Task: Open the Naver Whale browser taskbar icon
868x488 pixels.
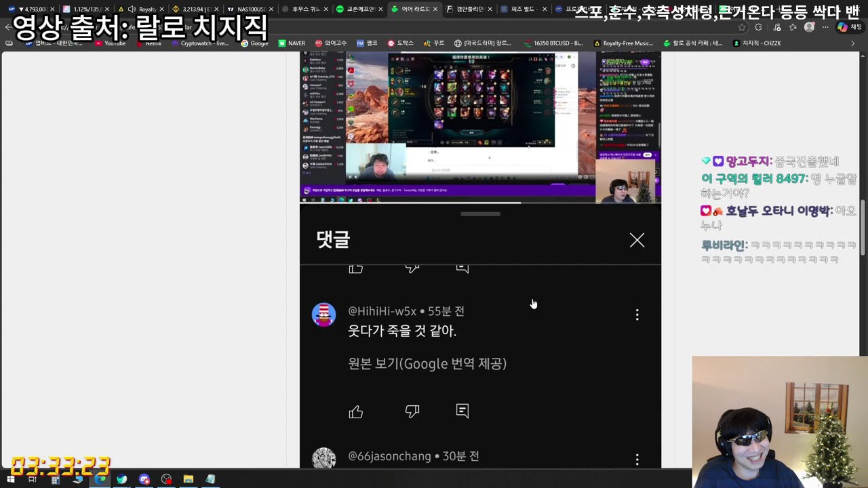Action: (x=122, y=479)
